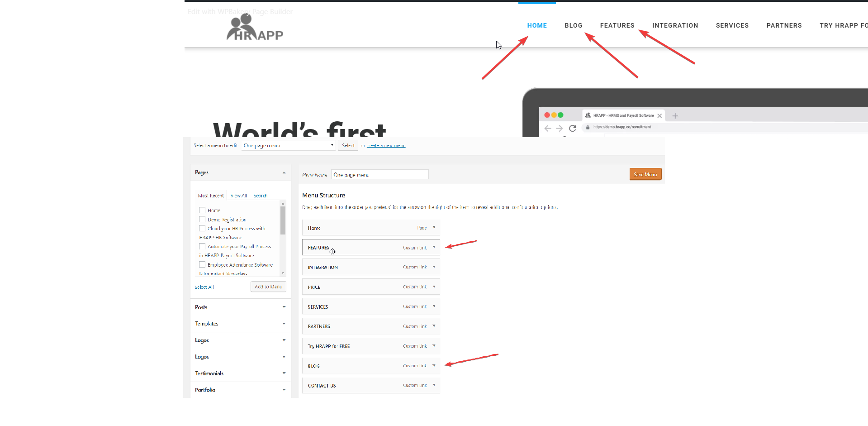The image size is (868, 426).
Task: Click the Pages list scrollbar thumb
Action: pos(283,220)
